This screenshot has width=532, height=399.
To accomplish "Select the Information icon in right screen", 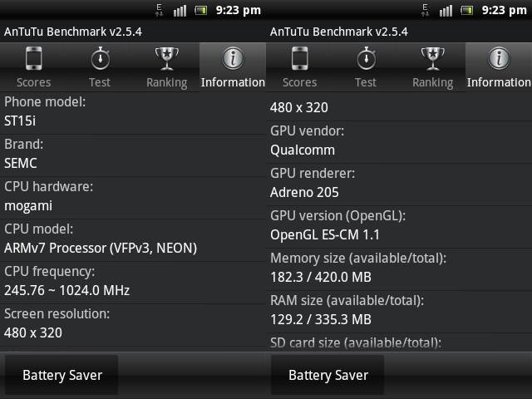I will pyautogui.click(x=499, y=58).
